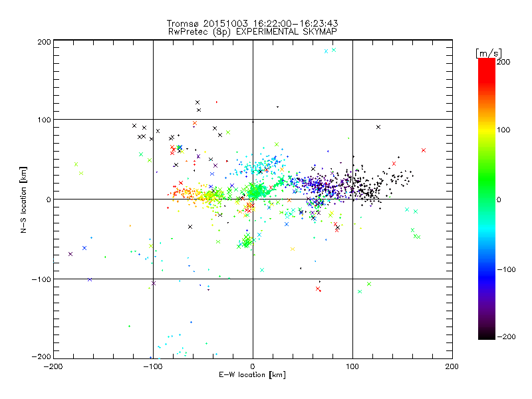Viewport: 532px width, 399px height.
Task: Click the "100" tick label on E-W axis
Action: (x=352, y=366)
